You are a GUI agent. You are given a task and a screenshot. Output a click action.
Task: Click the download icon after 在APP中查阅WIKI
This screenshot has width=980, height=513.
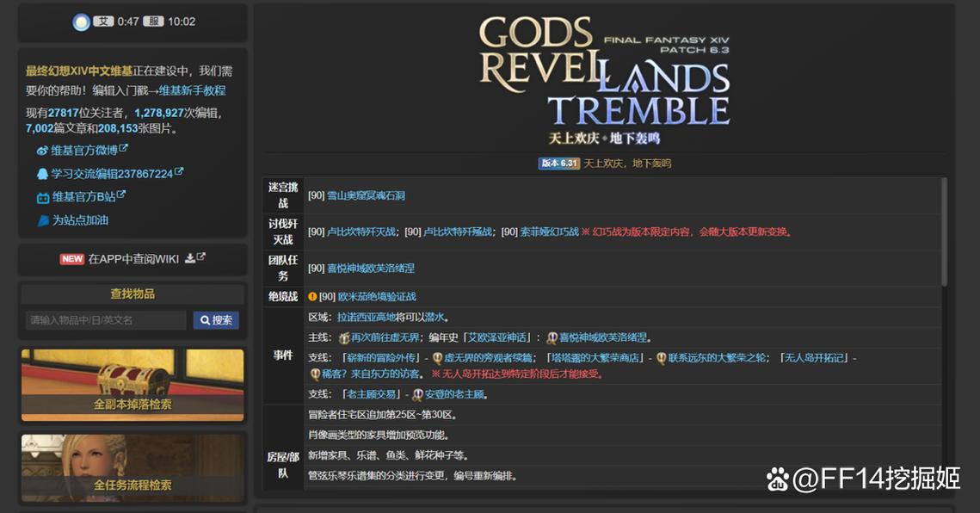click(190, 258)
